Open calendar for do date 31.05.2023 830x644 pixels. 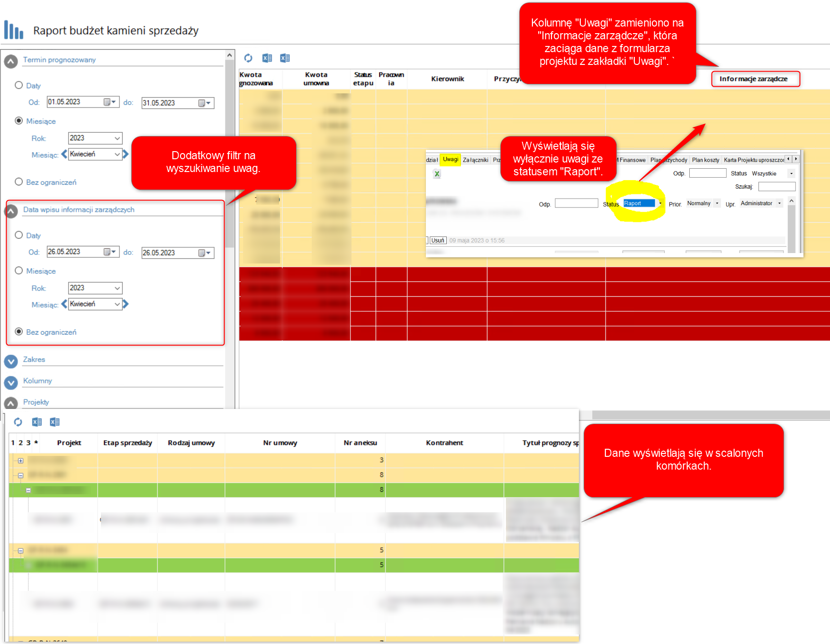point(205,103)
